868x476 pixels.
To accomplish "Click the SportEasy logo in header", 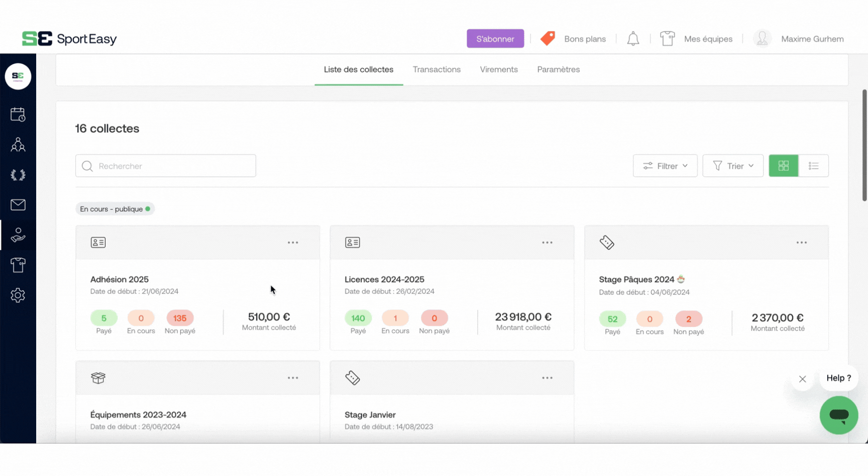I will (69, 39).
